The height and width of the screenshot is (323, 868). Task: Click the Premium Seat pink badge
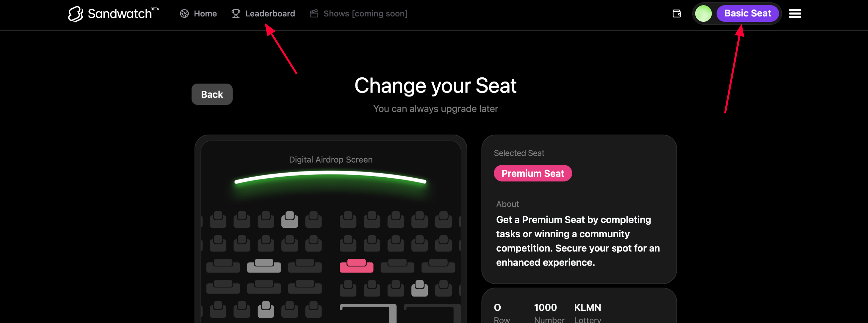click(x=533, y=173)
